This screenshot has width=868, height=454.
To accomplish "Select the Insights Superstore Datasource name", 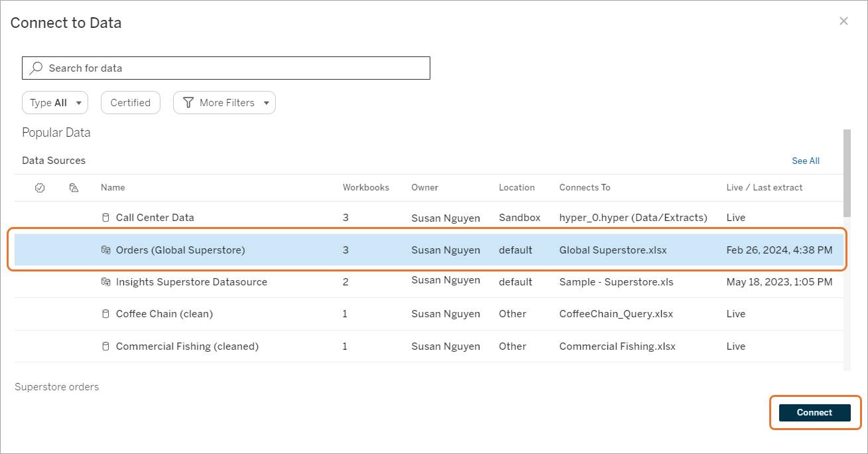I will pyautogui.click(x=192, y=282).
